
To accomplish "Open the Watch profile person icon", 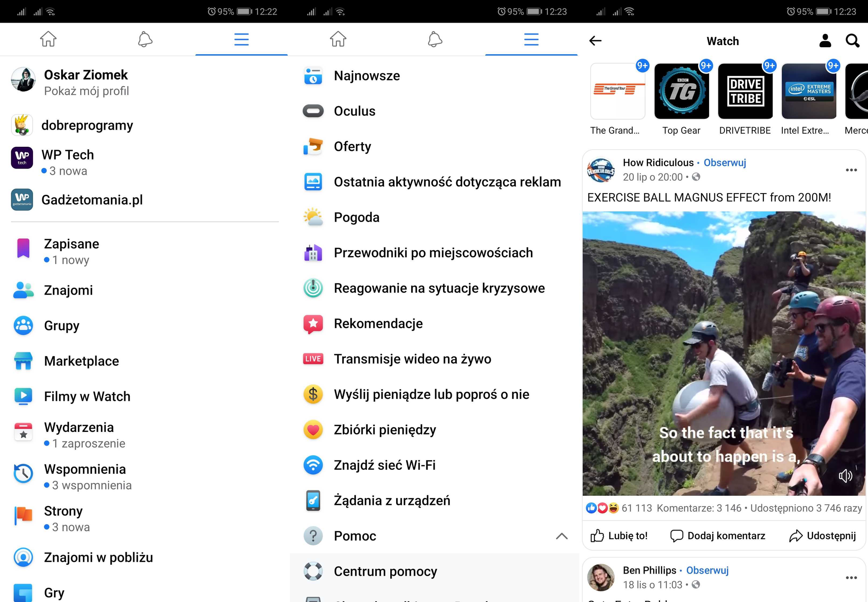I will pos(824,41).
